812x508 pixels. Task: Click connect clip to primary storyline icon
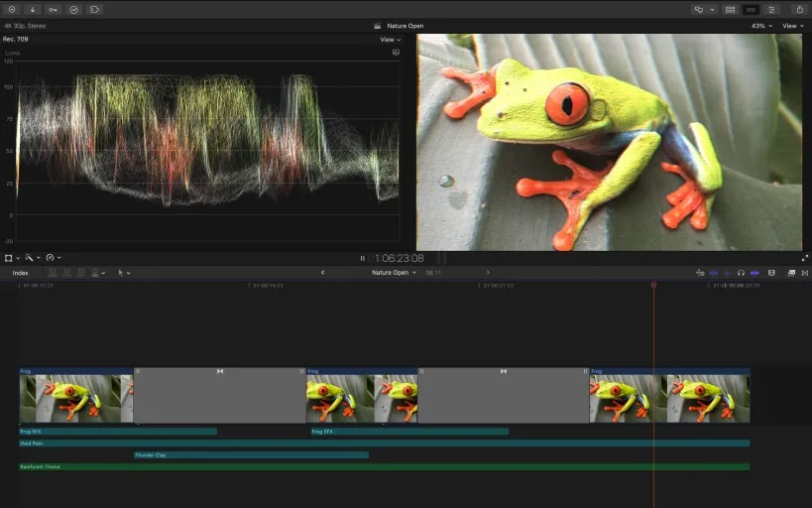(x=53, y=273)
